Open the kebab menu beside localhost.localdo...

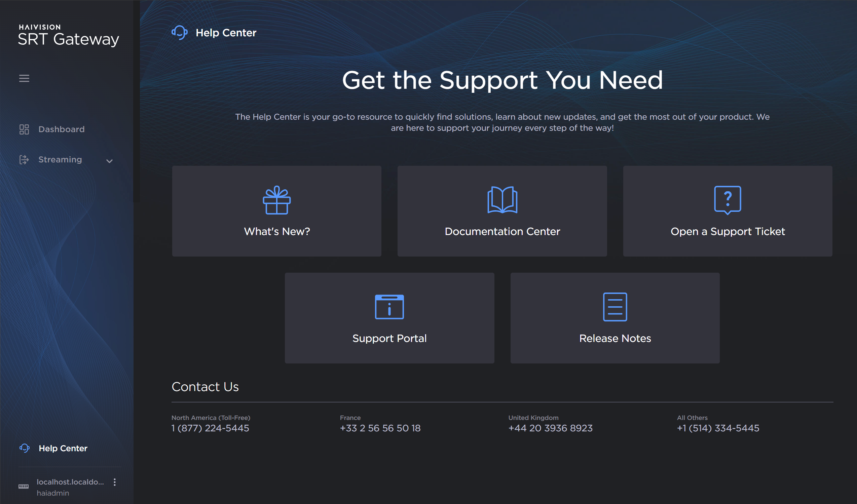pyautogui.click(x=115, y=482)
